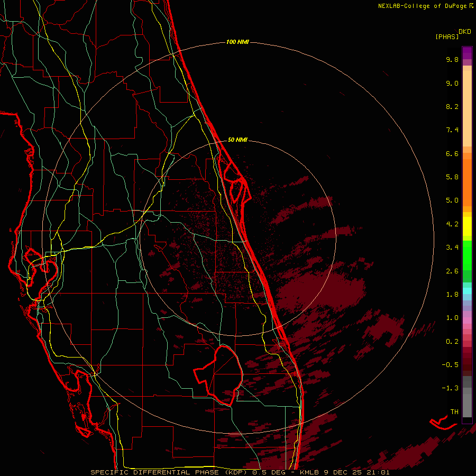Viewport: 476px width, 476px height.
Task: Click the yellow segment of color bar
Action: (x=467, y=226)
